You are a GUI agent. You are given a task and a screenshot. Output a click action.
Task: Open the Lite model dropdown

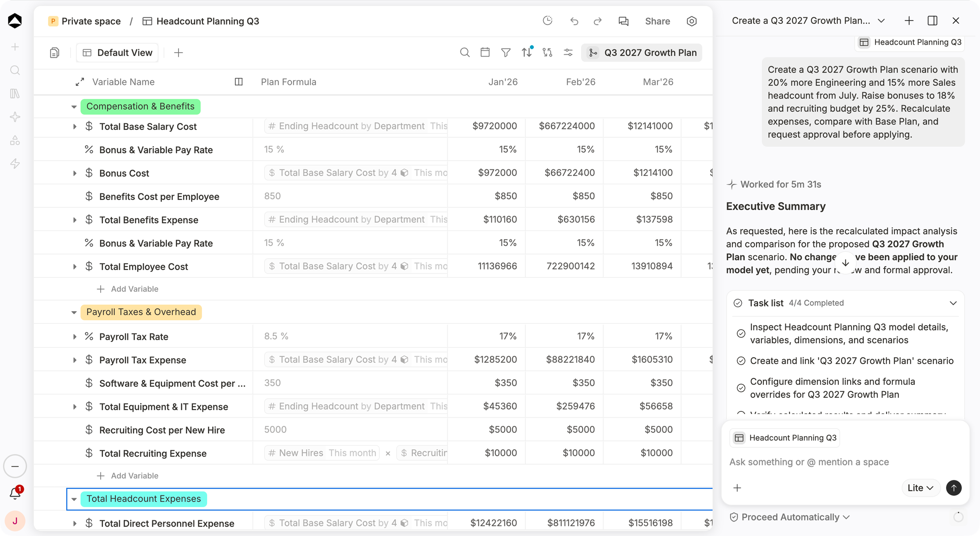tap(920, 488)
